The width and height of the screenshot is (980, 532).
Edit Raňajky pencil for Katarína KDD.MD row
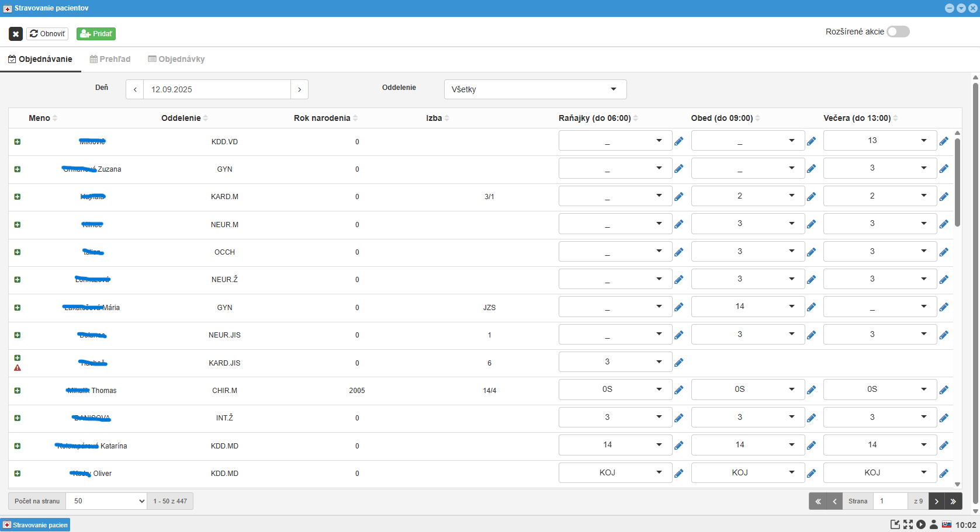[x=678, y=446]
